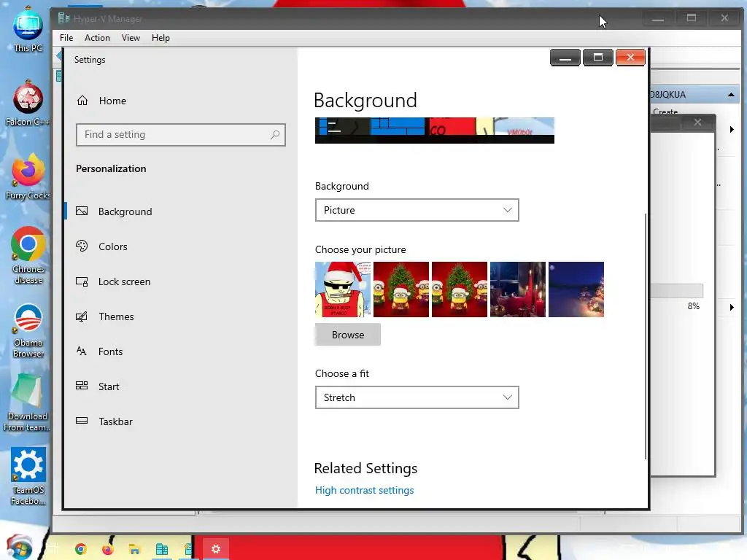Choose red candles wallpaper thumbnail
The image size is (747, 560).
[x=518, y=289]
